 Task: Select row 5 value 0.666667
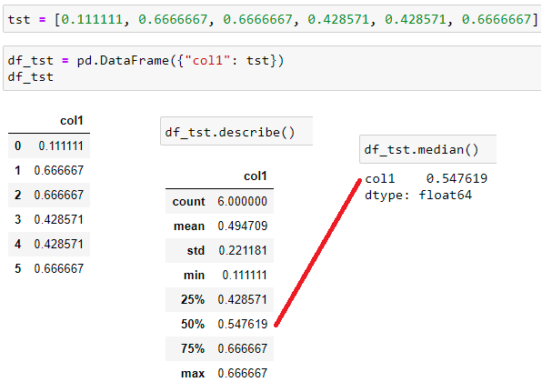pos(58,268)
